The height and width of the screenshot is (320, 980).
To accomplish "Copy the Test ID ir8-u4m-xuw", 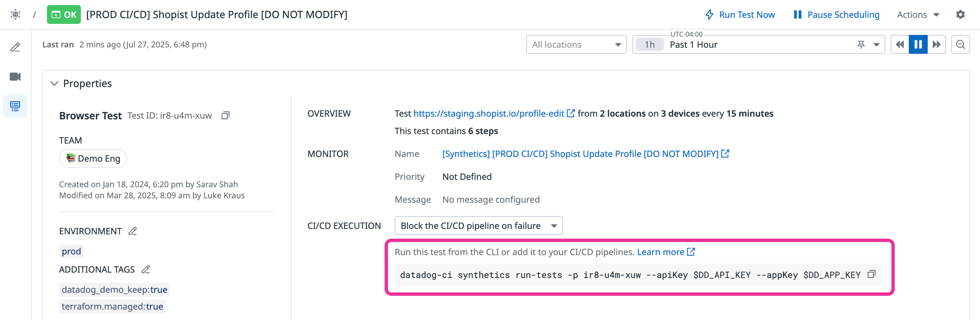I will coord(225,115).
